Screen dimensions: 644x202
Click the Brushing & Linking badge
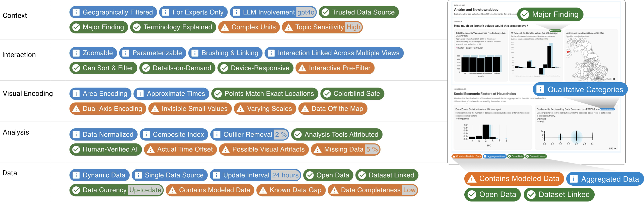(225, 53)
